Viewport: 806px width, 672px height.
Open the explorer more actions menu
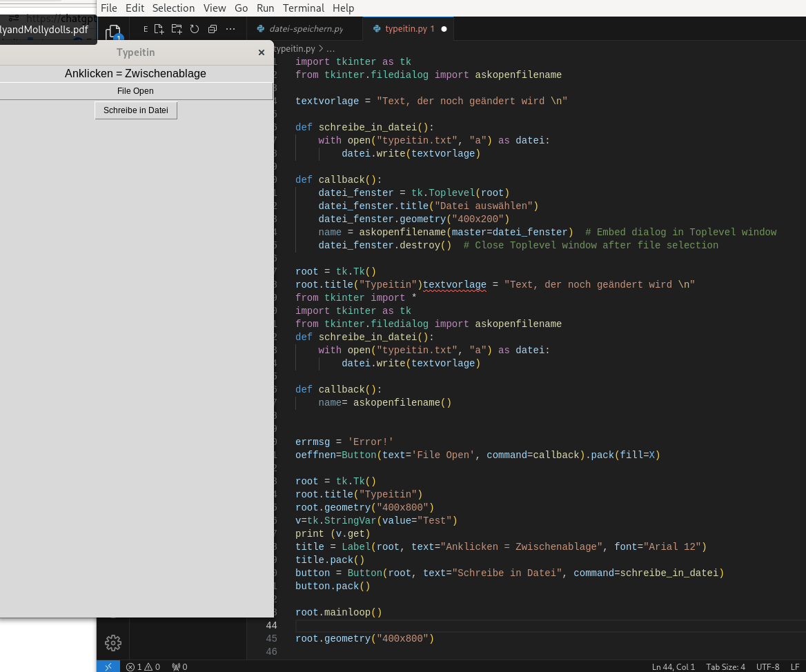coord(230,29)
